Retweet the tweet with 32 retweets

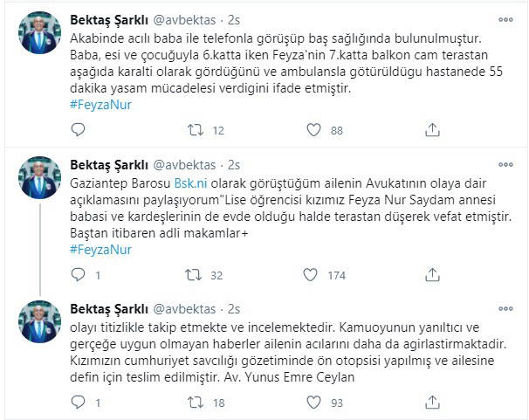(196, 276)
